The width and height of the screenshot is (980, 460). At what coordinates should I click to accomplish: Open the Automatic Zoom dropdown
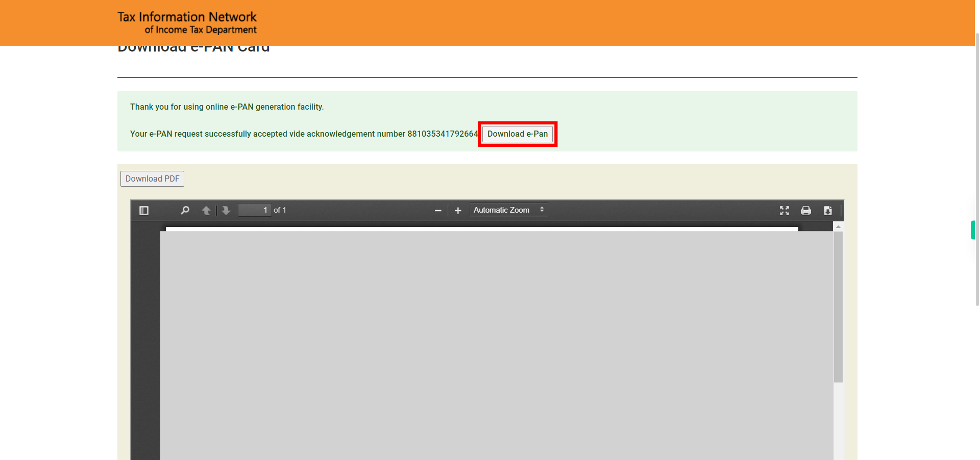coord(508,210)
